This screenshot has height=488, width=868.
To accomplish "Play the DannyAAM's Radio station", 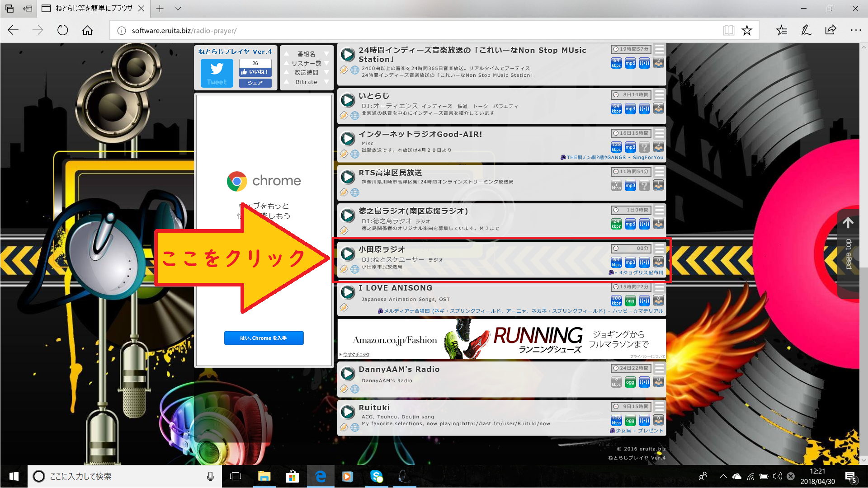I will tap(348, 373).
